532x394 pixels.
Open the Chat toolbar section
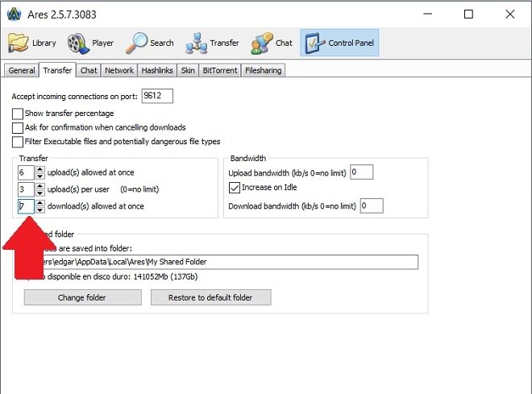272,43
